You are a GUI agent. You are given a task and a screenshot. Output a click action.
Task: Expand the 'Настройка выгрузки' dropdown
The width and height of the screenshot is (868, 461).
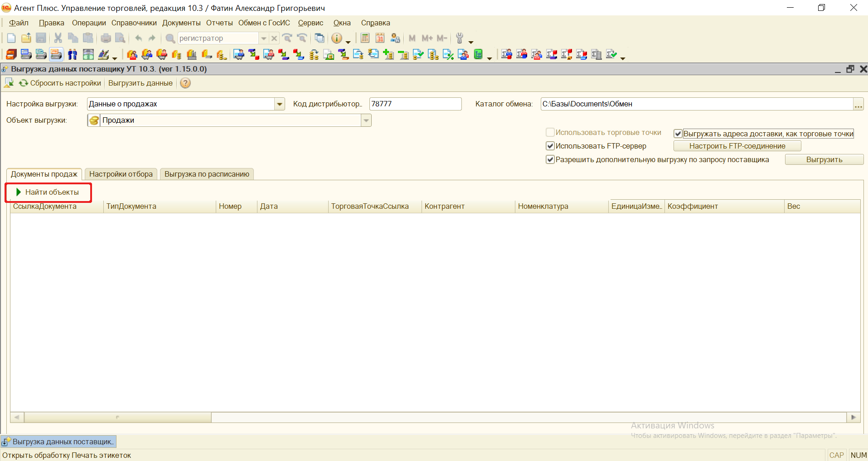point(280,104)
